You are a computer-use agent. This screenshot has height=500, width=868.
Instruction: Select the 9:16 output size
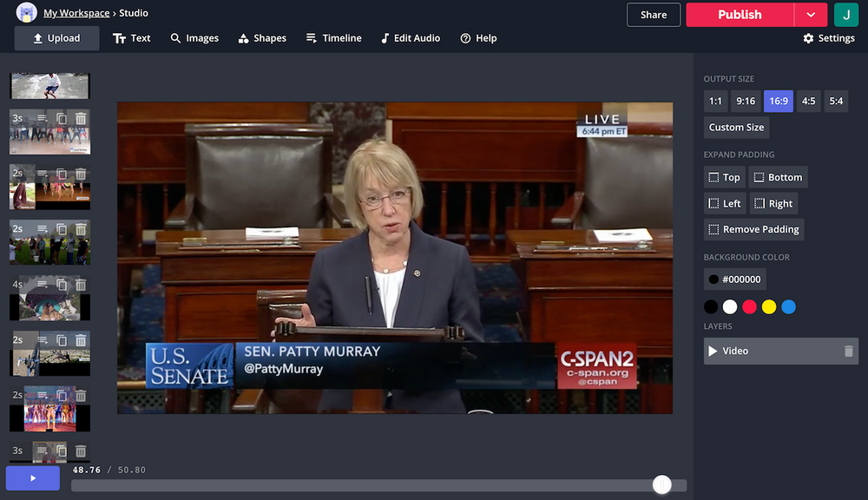[746, 102]
